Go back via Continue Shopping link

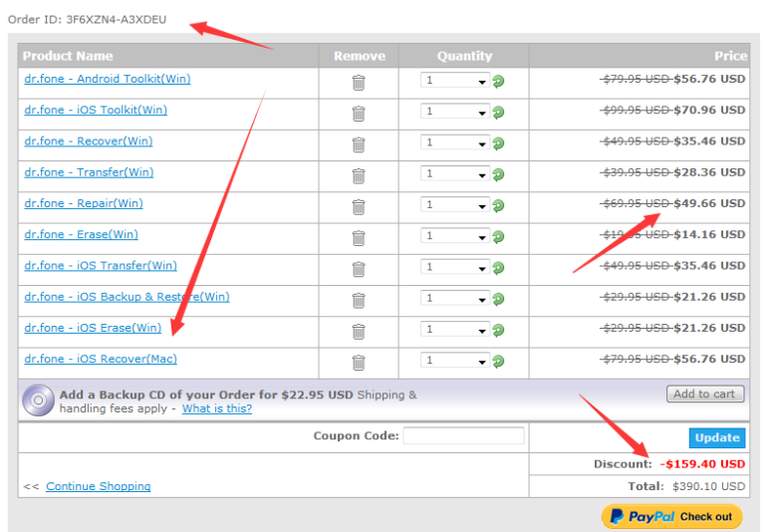98,486
